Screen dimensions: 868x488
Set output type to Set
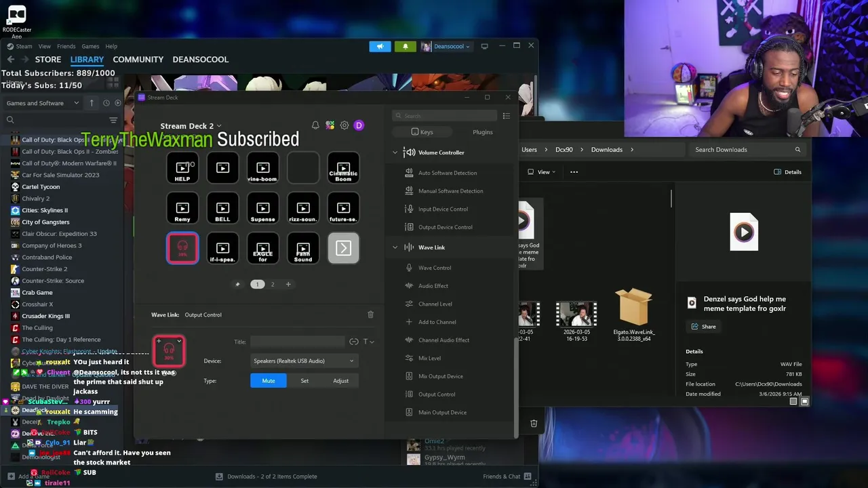[304, 381]
